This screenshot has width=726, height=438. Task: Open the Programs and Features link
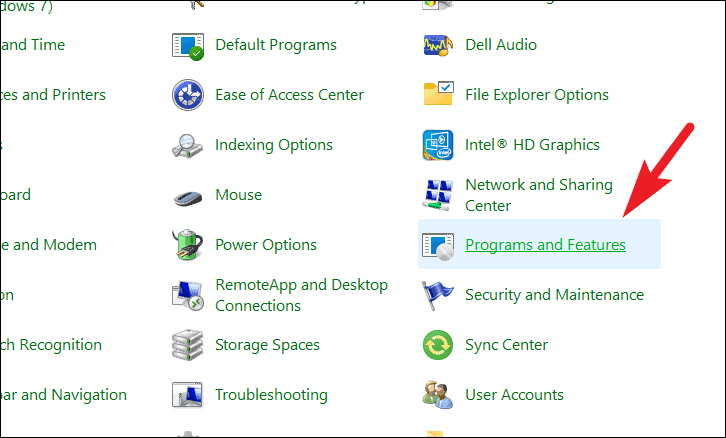click(x=545, y=245)
